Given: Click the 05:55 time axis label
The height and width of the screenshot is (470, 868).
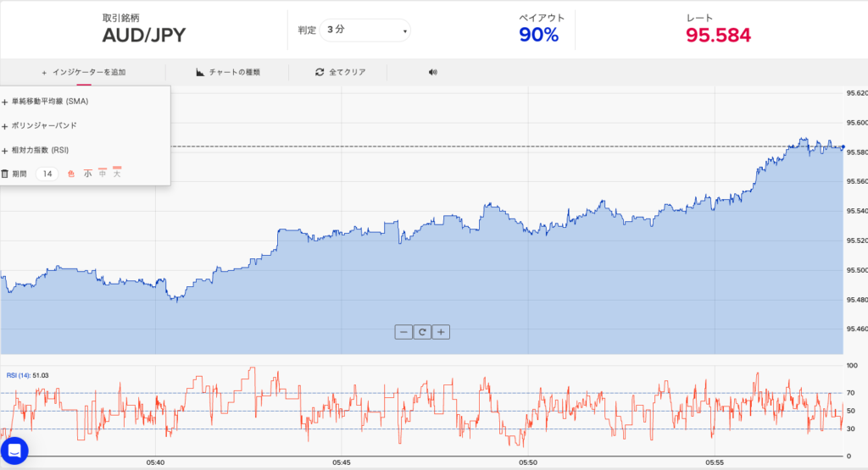Looking at the screenshot, I should tap(715, 462).
